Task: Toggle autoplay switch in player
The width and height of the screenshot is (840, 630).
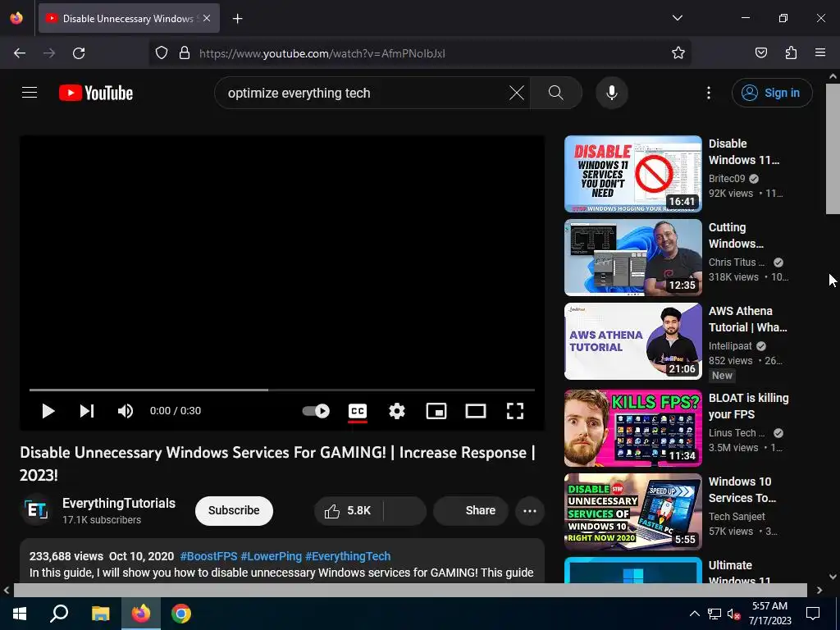Action: [316, 411]
